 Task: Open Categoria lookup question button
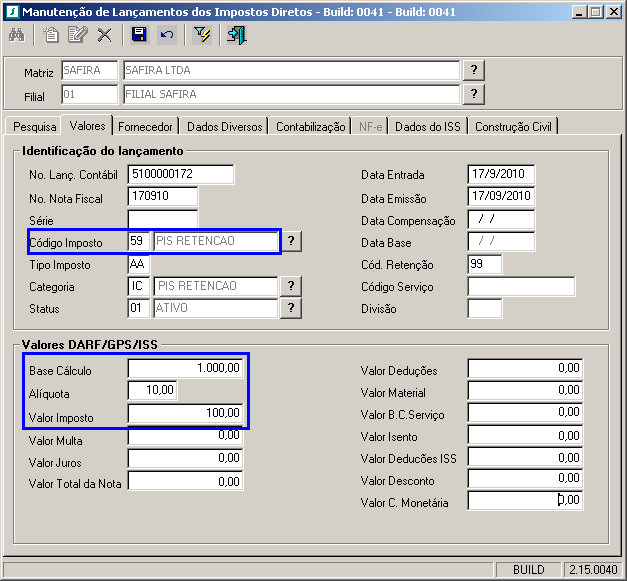[291, 286]
